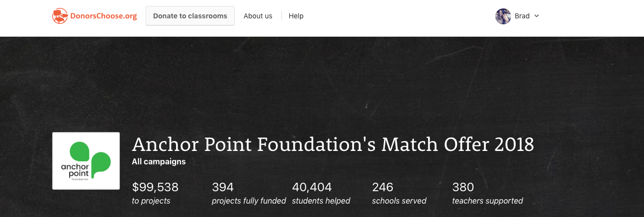Viewport: 644px width, 217px height.
Task: Expand the chevron next to Brad
Action: 537,16
